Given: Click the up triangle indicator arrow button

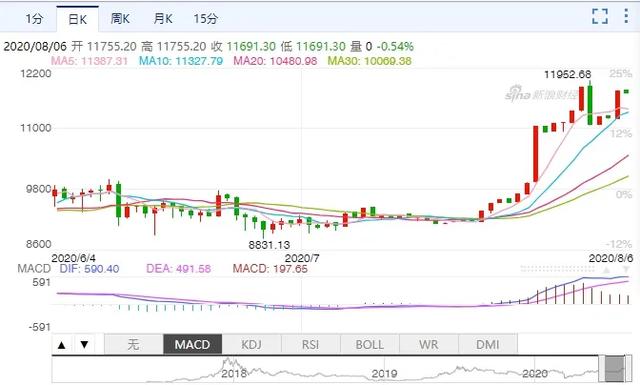Looking at the screenshot, I should (x=62, y=345).
